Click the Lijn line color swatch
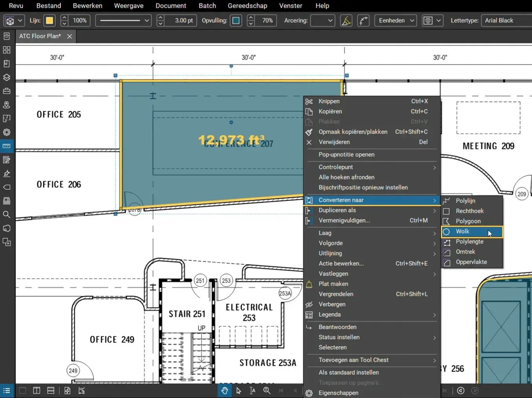 pyautogui.click(x=49, y=20)
